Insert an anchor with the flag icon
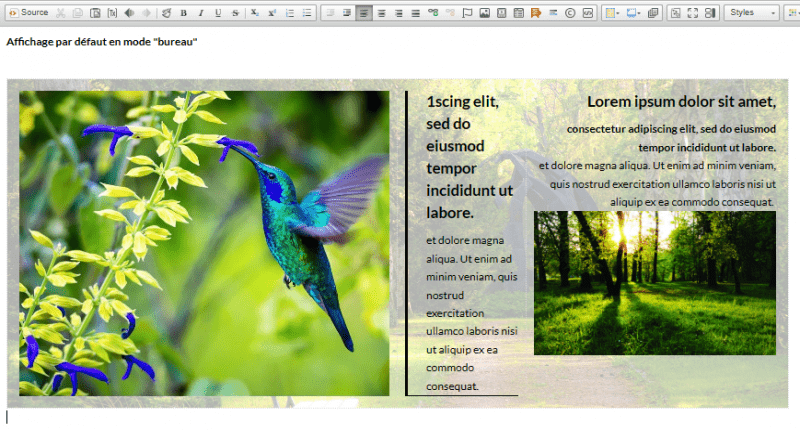This screenshot has height=430, width=800. point(467,12)
